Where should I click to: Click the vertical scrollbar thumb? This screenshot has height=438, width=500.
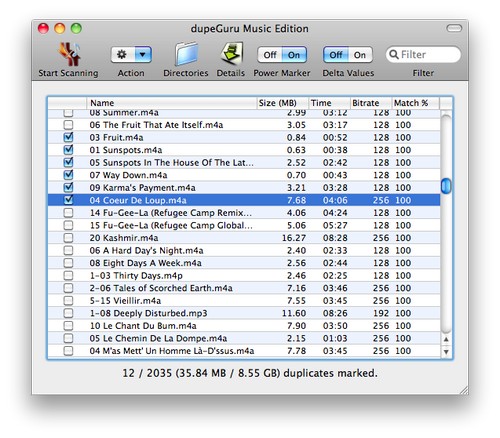coord(446,186)
